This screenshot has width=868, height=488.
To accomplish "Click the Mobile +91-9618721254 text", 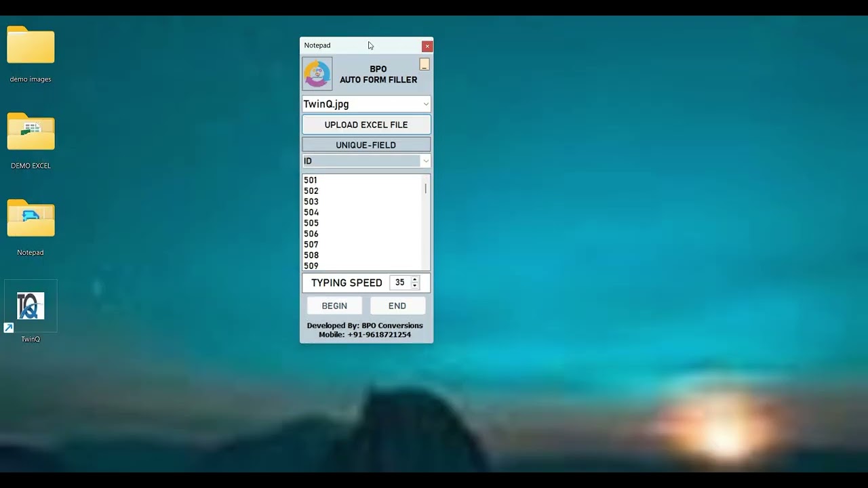I will pyautogui.click(x=365, y=335).
